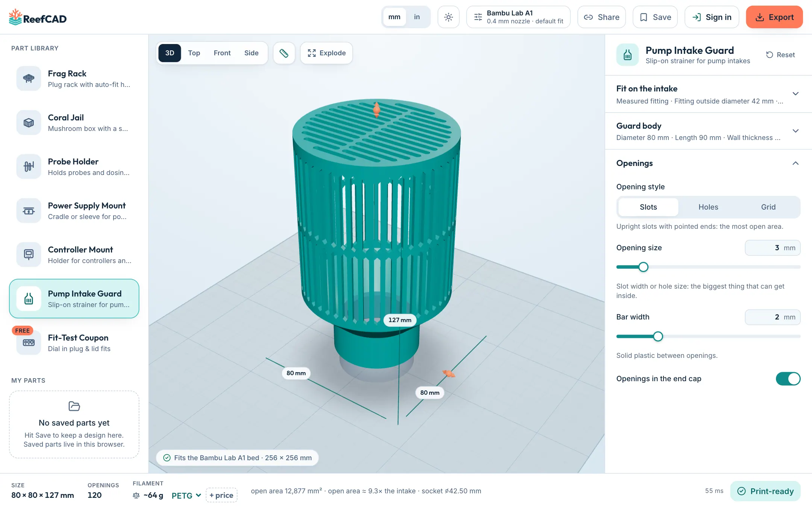
Task: Click the Bar width input field
Action: point(773,317)
